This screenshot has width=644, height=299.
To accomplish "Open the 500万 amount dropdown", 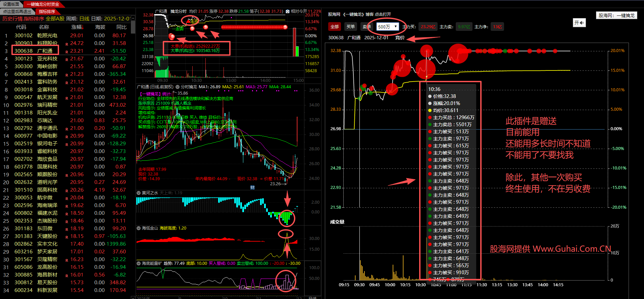I will coord(387,27).
